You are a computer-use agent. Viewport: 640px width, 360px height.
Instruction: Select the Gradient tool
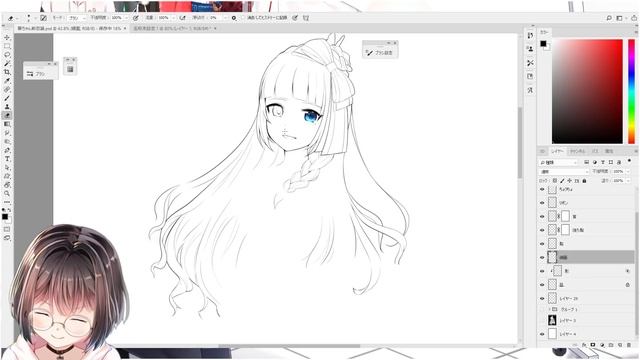pyautogui.click(x=7, y=124)
